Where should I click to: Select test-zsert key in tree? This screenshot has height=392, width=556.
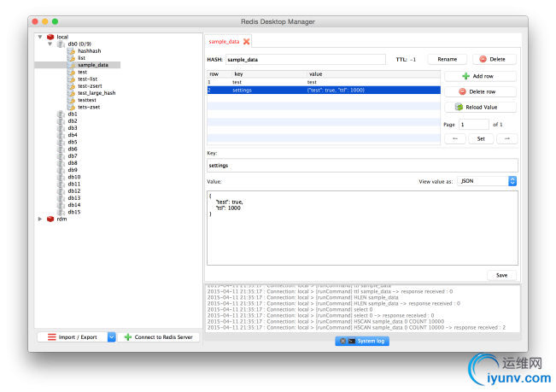click(90, 86)
